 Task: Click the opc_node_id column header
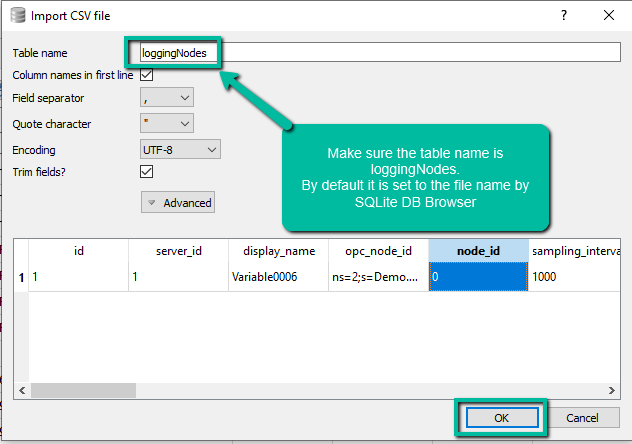[x=378, y=251]
